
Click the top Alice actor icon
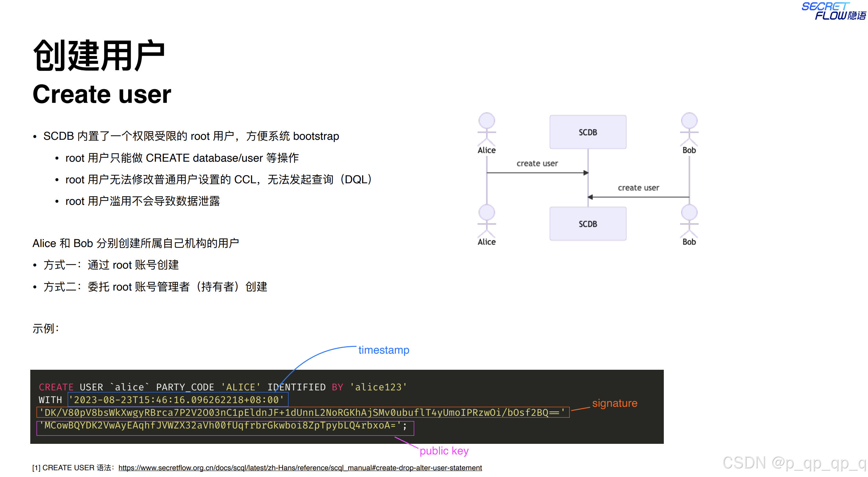[487, 129]
